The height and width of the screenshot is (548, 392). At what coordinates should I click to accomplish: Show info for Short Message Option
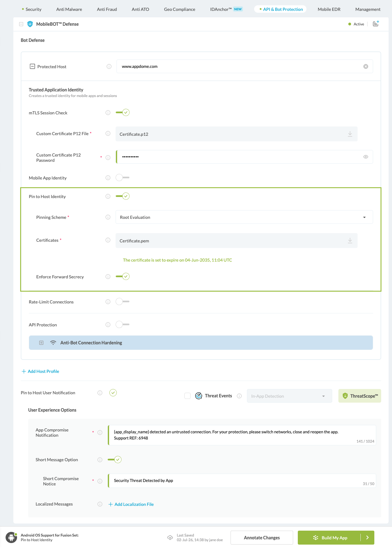[x=100, y=460]
